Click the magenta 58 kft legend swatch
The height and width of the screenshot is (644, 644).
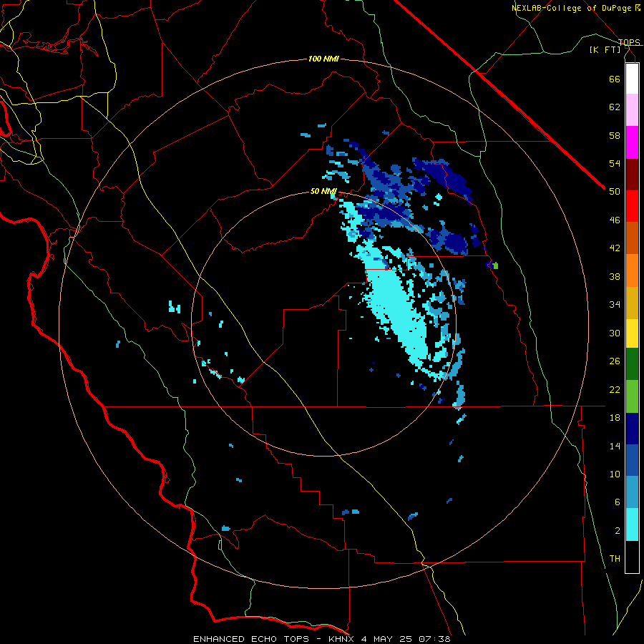click(x=632, y=142)
